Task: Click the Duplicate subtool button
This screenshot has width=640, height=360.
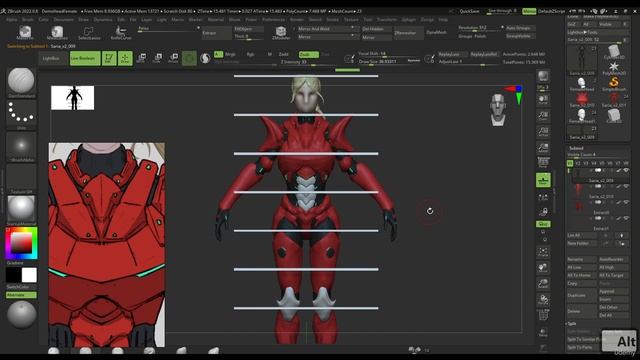Action: [581, 295]
